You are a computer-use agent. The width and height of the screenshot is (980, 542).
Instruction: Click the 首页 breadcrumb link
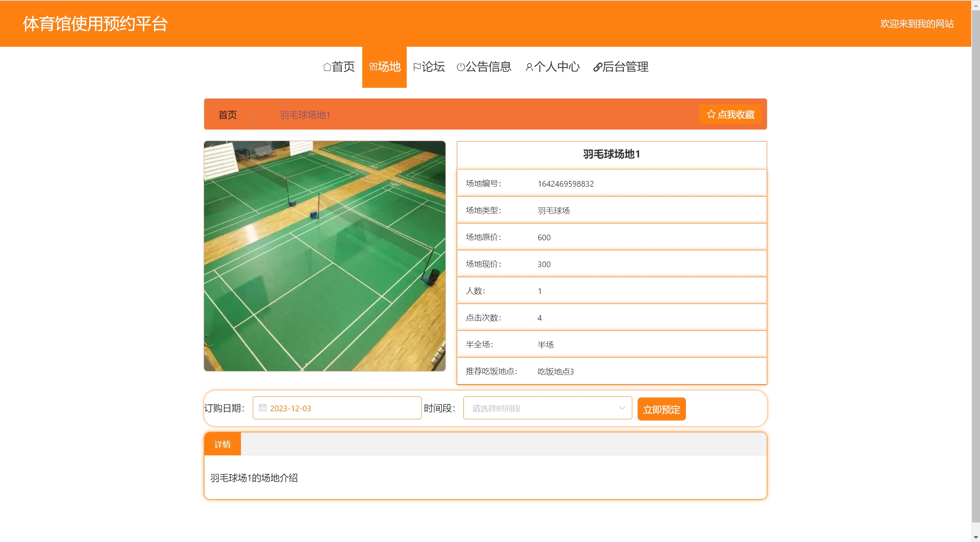[227, 115]
